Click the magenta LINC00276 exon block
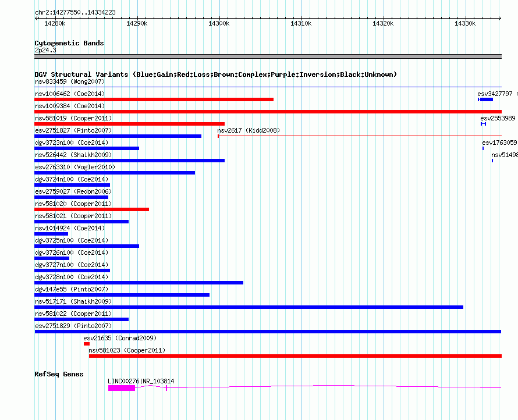Viewport: 518px width, 420px height. point(122,388)
